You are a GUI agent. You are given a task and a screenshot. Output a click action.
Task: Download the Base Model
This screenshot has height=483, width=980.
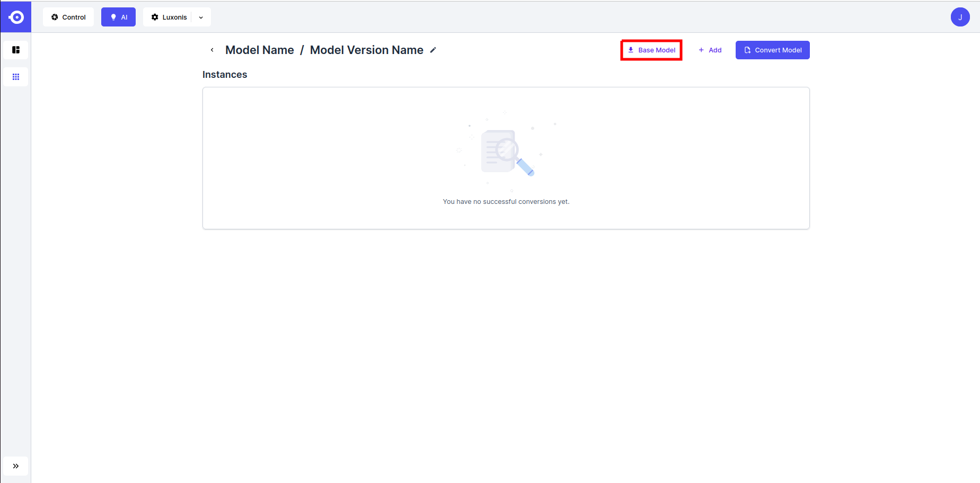tap(651, 50)
